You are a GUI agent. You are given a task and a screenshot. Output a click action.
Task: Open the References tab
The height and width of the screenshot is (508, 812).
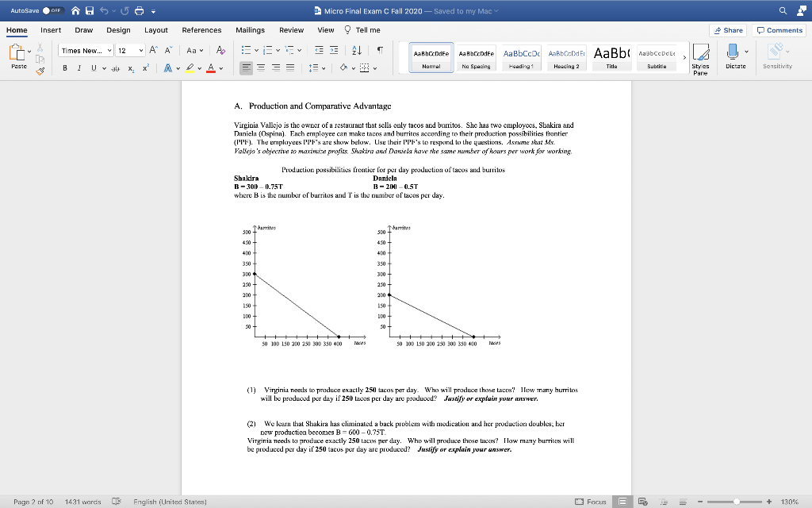(201, 30)
